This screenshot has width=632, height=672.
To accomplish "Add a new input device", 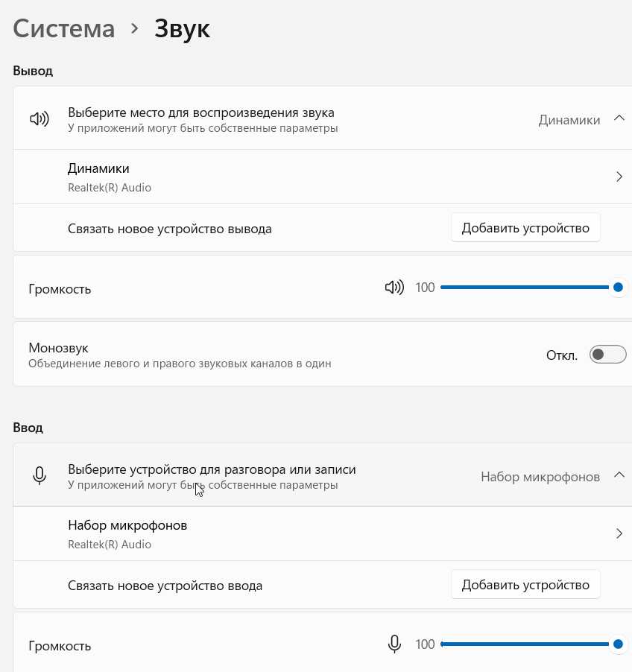I will (x=525, y=585).
